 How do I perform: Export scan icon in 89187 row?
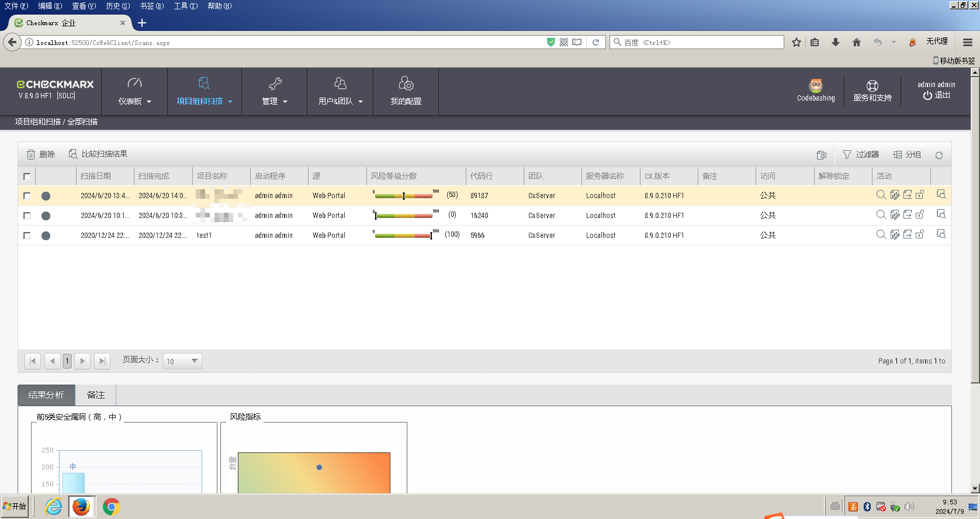coord(908,195)
